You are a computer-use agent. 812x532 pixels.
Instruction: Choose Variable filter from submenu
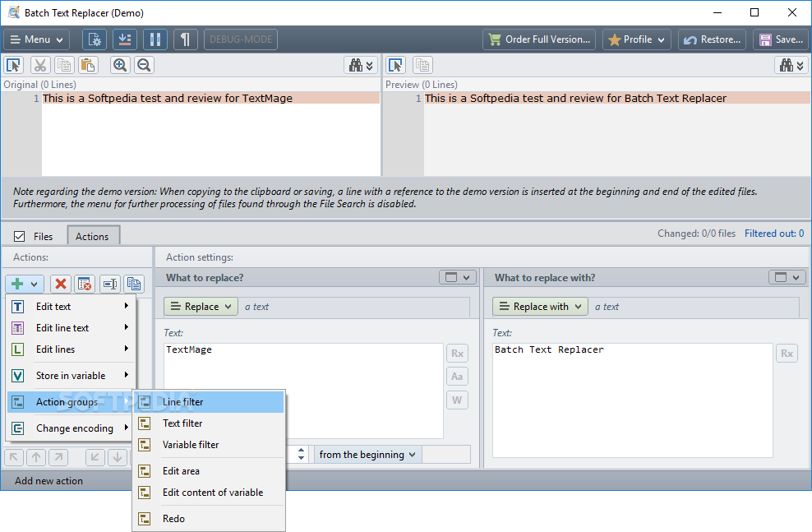209,445
